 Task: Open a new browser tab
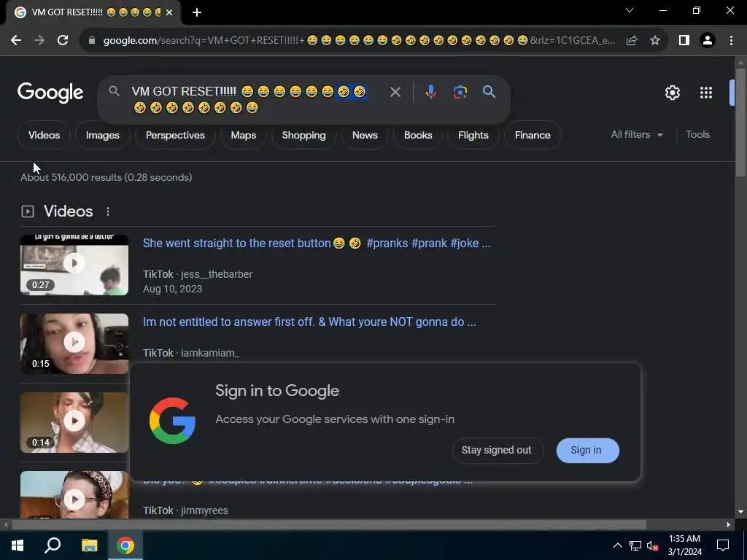tap(197, 12)
